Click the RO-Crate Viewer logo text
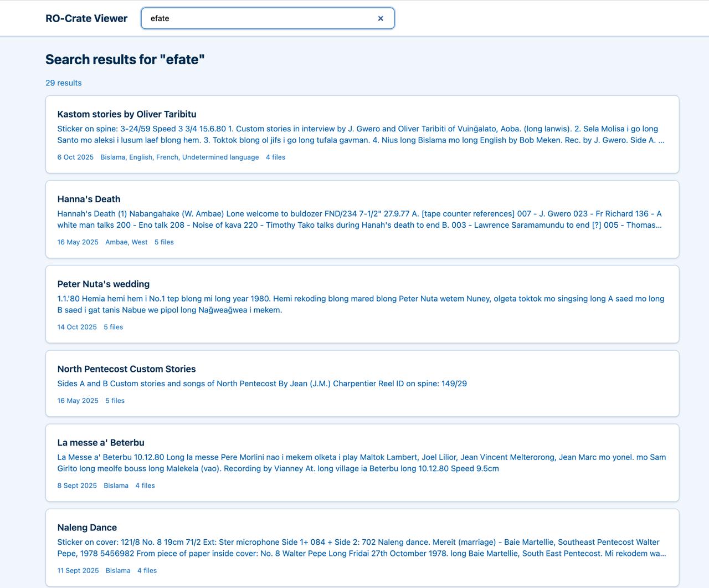 (86, 18)
